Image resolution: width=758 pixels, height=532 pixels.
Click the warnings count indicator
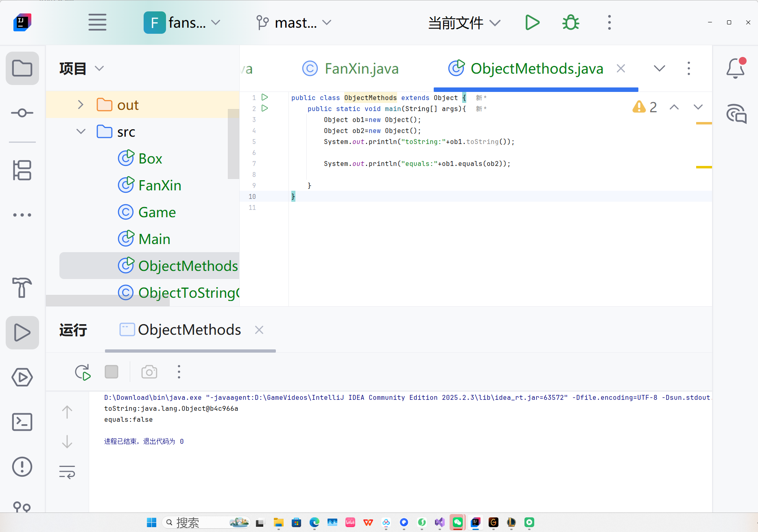click(645, 107)
